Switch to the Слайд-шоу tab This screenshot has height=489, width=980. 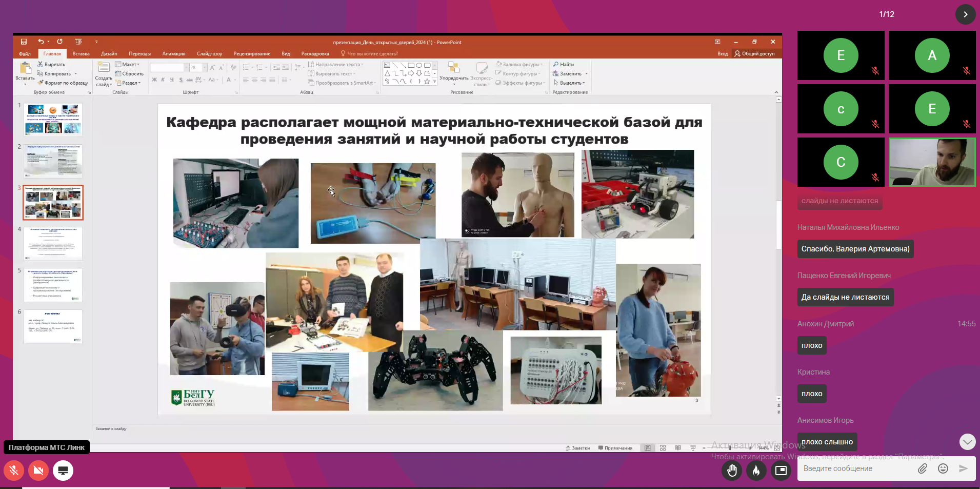click(209, 54)
